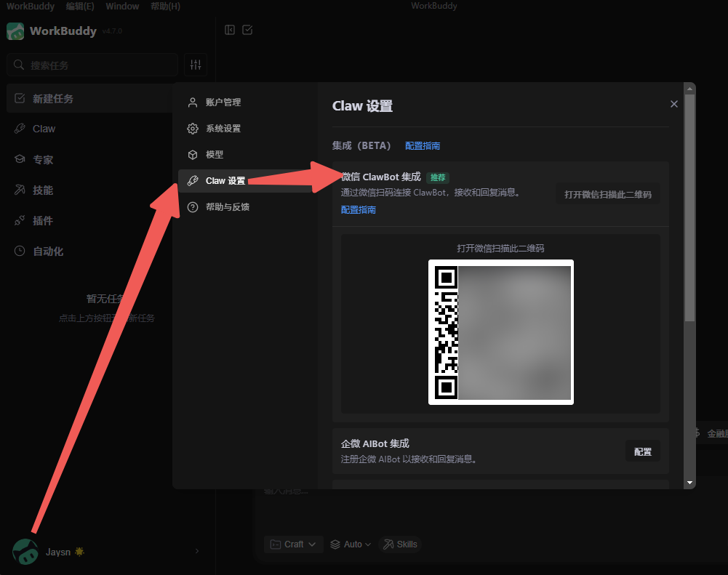
Task: Expand the Craft dropdown
Action: (293, 544)
